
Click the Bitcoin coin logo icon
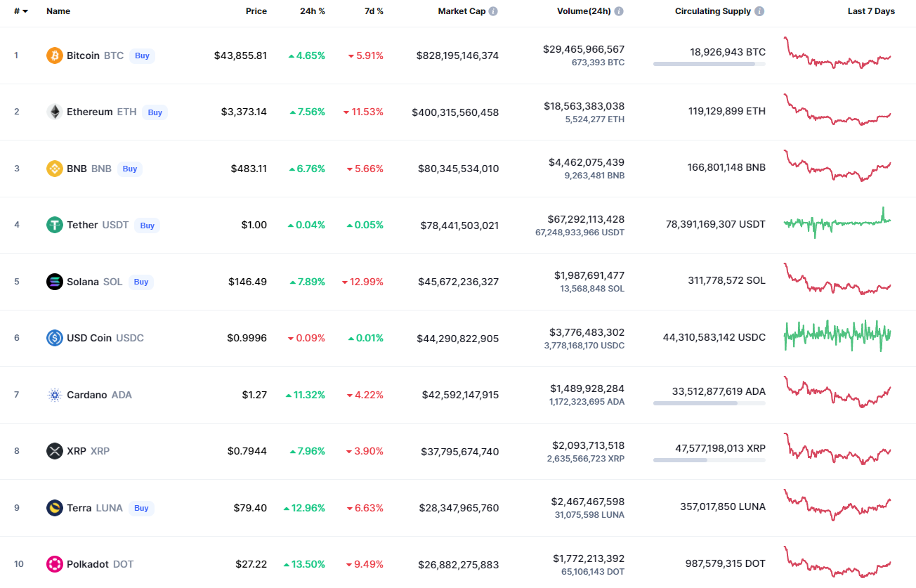(x=54, y=55)
